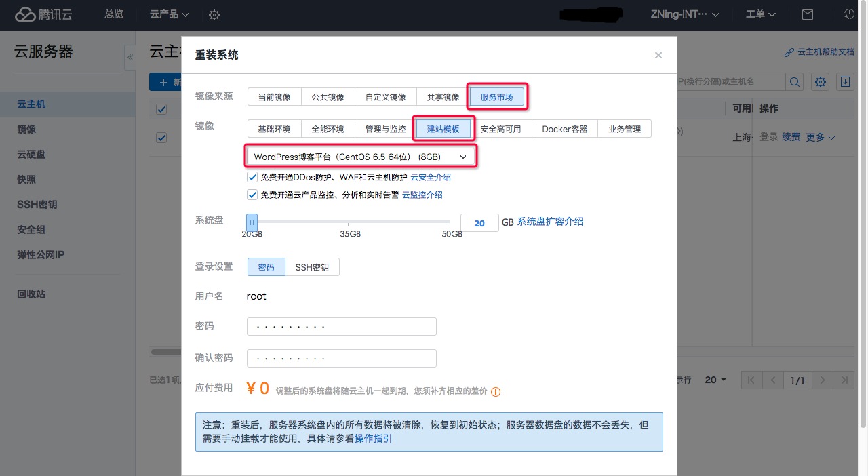868x476 pixels.
Task: Select 公共镜像 image source
Action: tap(328, 97)
